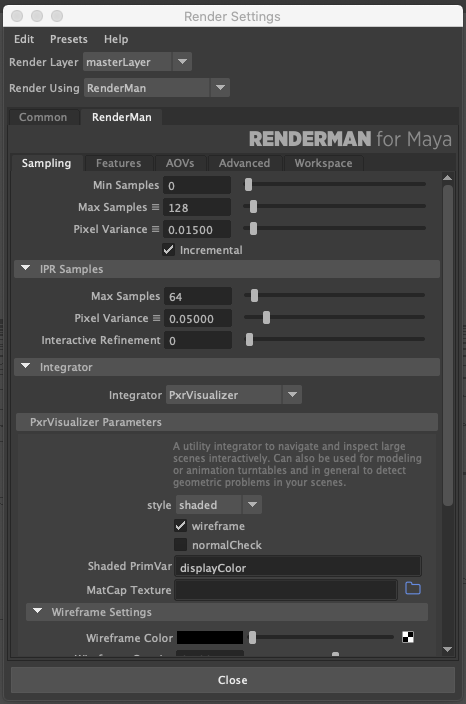Click the Pixel Variance 0.01500 field
Viewport: 466px width, 704px height.
tap(197, 229)
